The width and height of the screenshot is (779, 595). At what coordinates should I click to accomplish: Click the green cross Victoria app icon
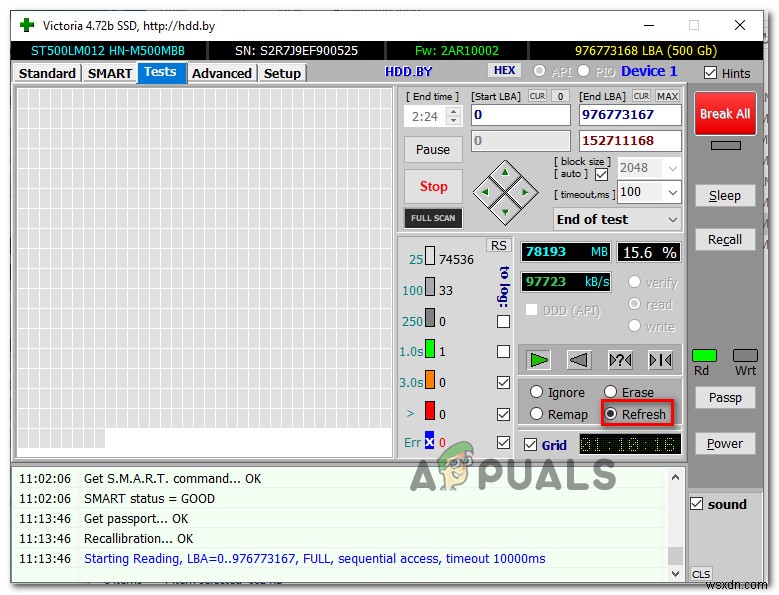27,25
